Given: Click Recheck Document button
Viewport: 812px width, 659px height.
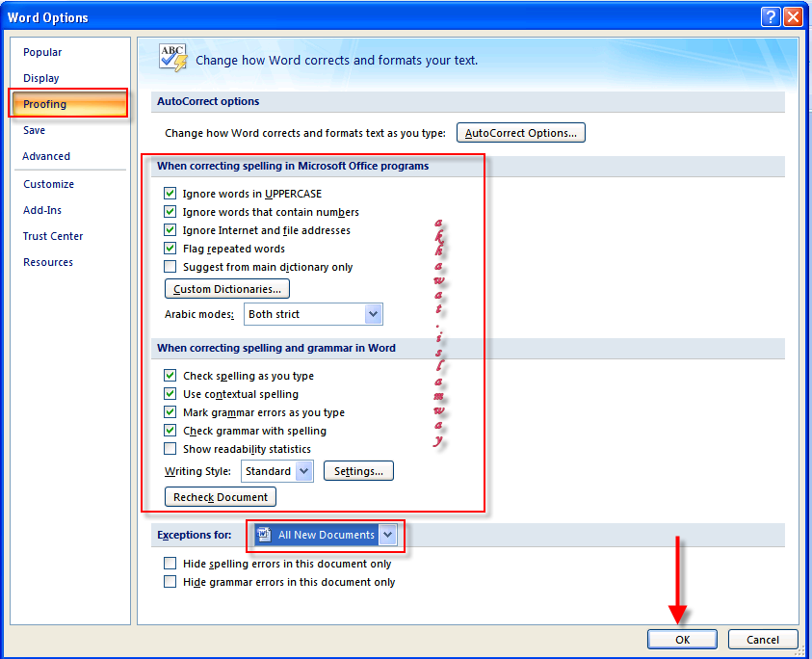Looking at the screenshot, I should point(220,497).
